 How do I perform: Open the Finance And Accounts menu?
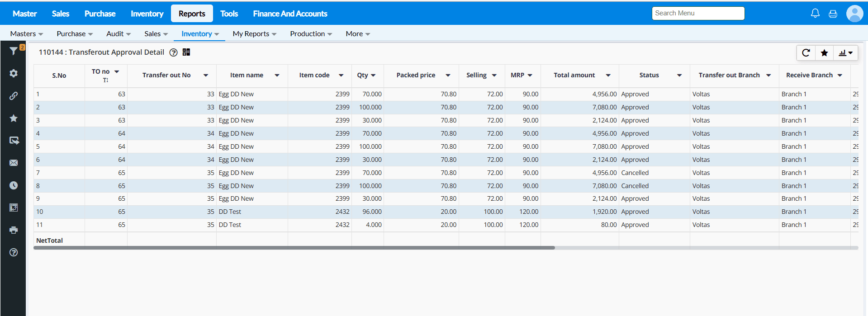pyautogui.click(x=290, y=14)
